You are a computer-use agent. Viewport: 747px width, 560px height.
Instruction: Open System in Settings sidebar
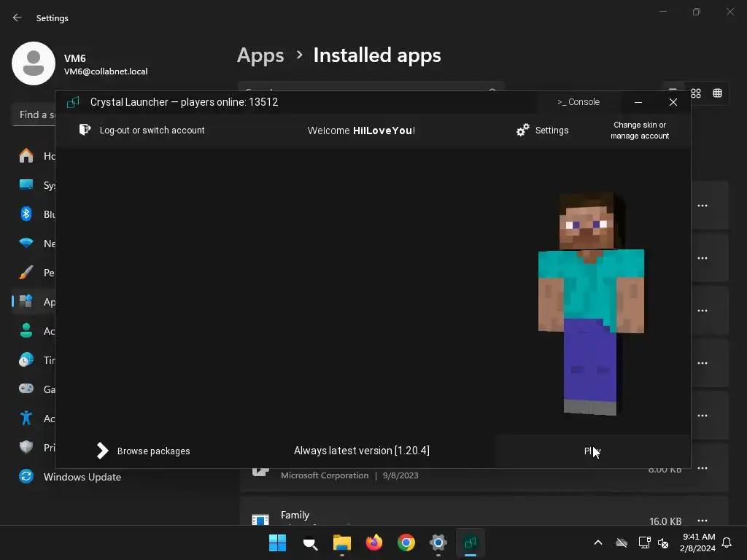point(34,185)
